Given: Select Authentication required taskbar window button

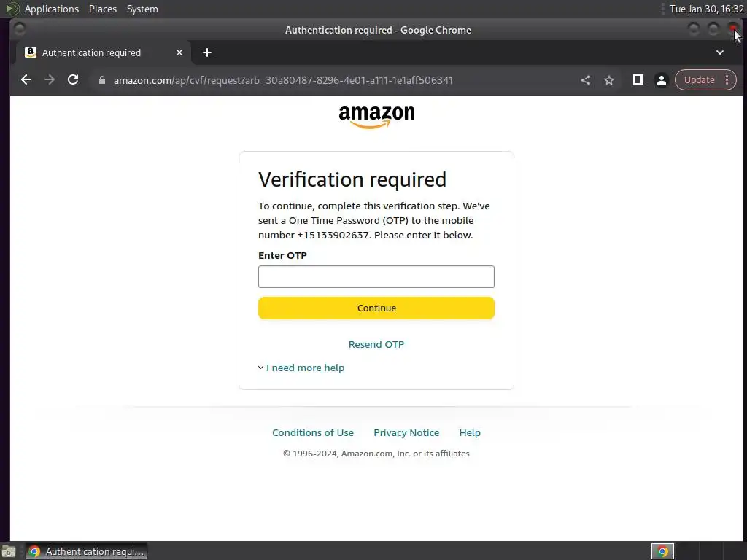Looking at the screenshot, I should tap(87, 551).
